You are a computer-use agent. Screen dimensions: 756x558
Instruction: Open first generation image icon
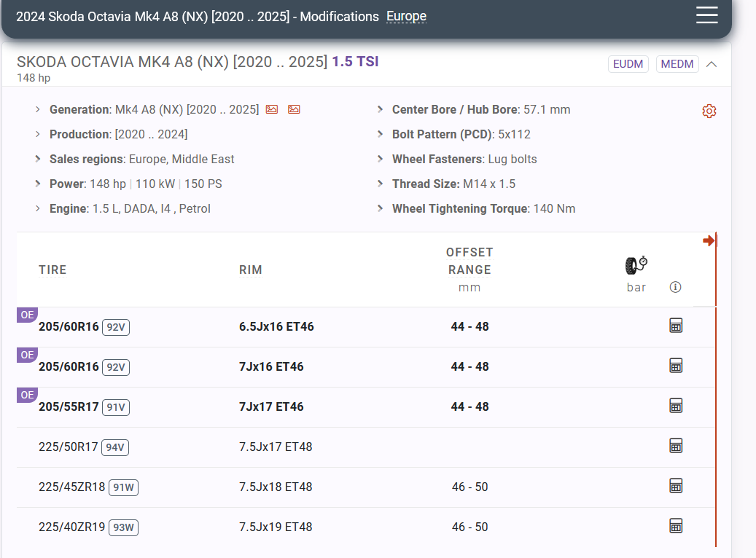tap(272, 109)
